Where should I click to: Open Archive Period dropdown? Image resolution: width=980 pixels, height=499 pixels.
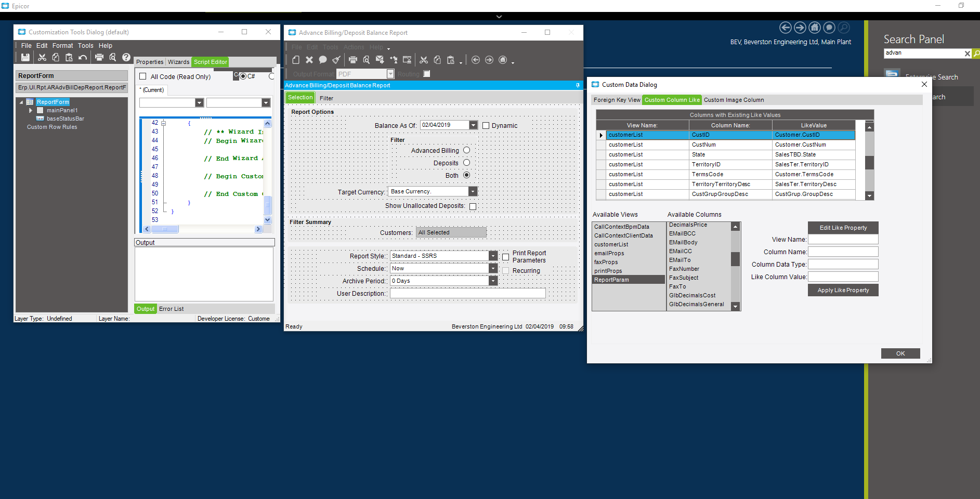[493, 281]
